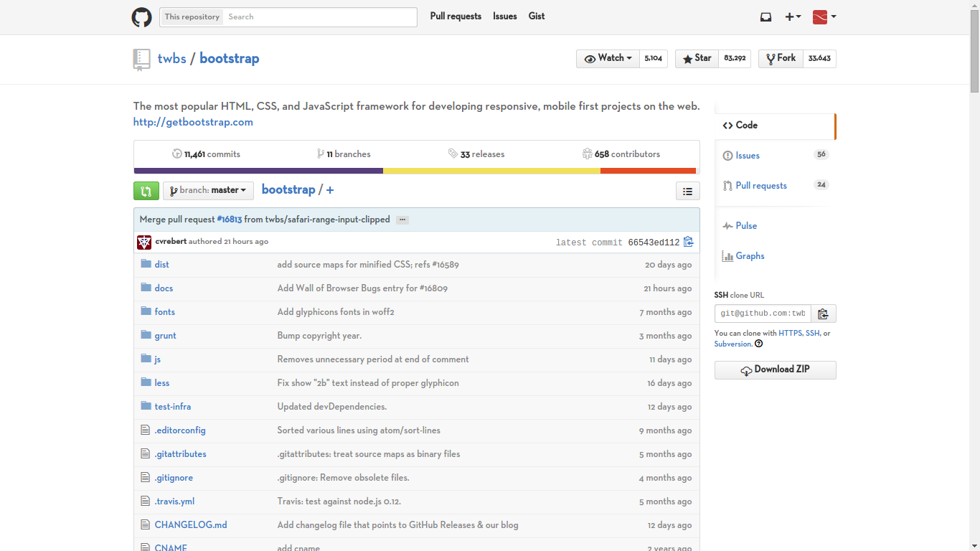Open notifications inbox icon
The height and width of the screenshot is (551, 980).
coord(765,17)
